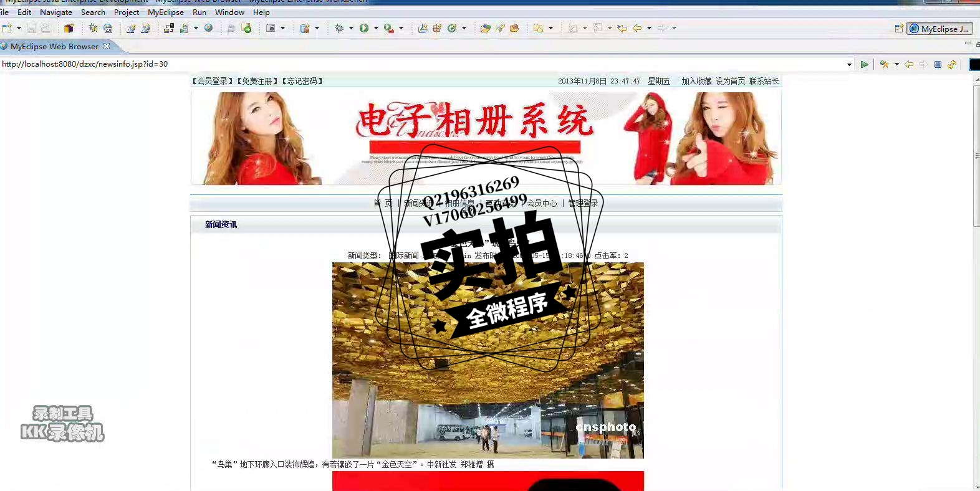Image resolution: width=980 pixels, height=491 pixels.
Task: Open the Search menu
Action: [x=93, y=12]
